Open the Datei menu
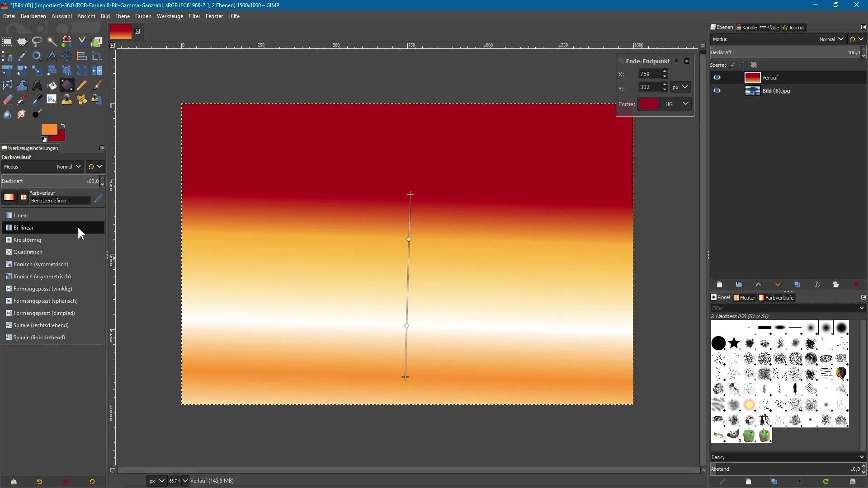Screen dimensions: 868x488 pos(9,16)
